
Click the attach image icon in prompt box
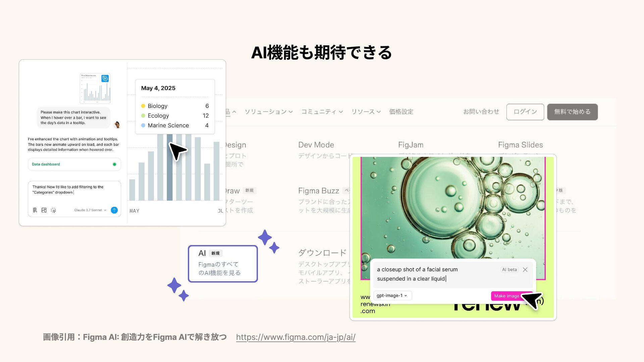[44, 210]
